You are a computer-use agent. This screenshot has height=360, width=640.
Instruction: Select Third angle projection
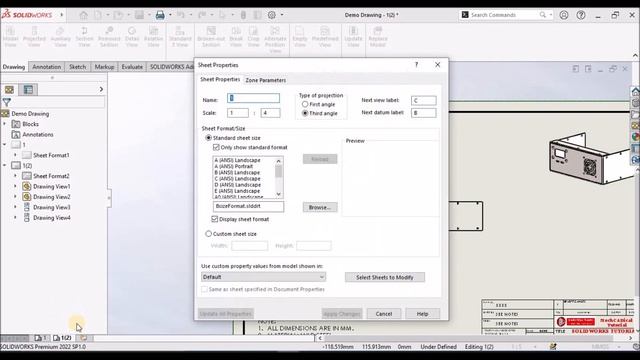305,113
